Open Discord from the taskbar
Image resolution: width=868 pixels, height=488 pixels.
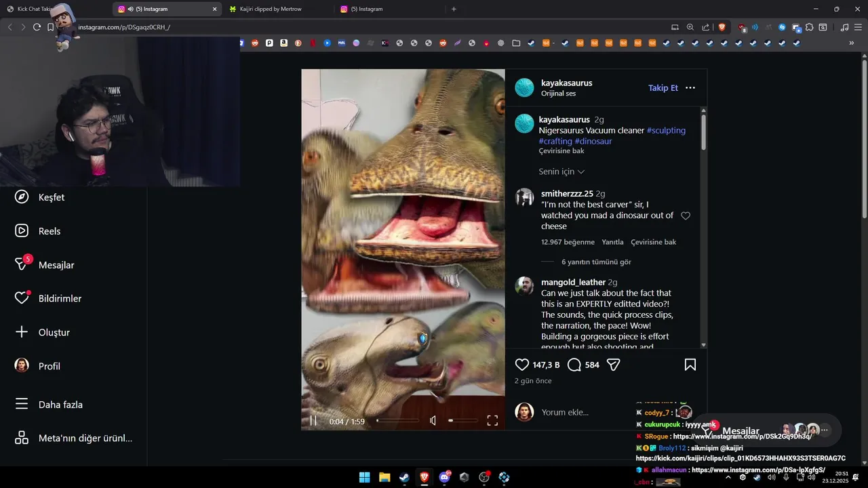[x=444, y=477]
